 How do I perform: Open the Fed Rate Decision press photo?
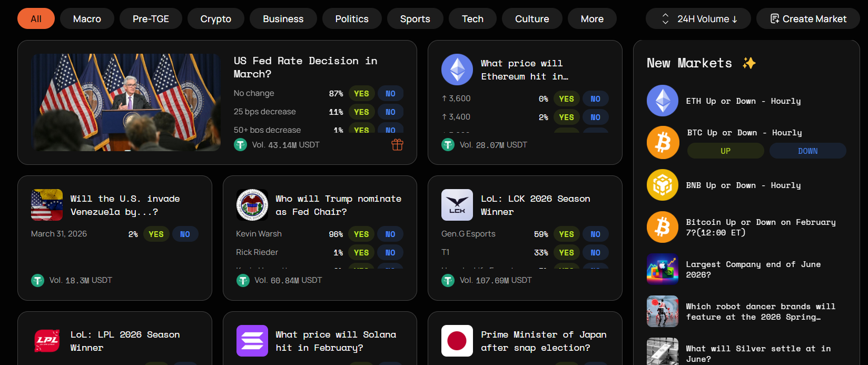126,102
